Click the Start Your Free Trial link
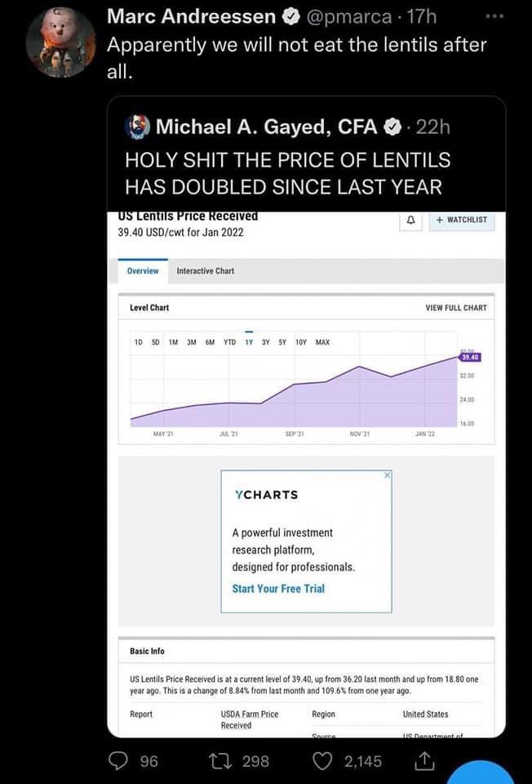This screenshot has width=532, height=784. point(278,588)
